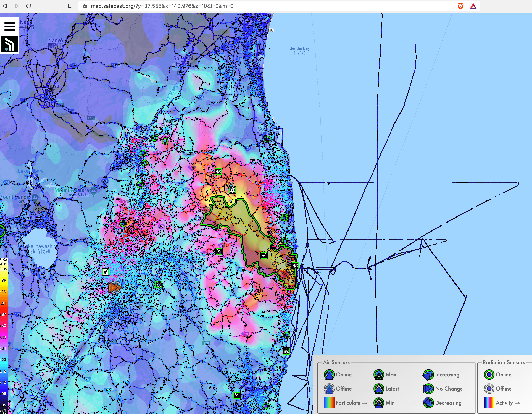Select the southernmost atom marker on the coast

[286, 351]
